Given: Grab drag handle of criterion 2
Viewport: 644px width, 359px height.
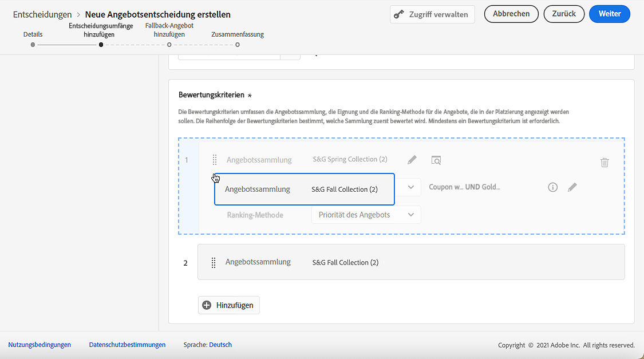Looking at the screenshot, I should click(214, 262).
